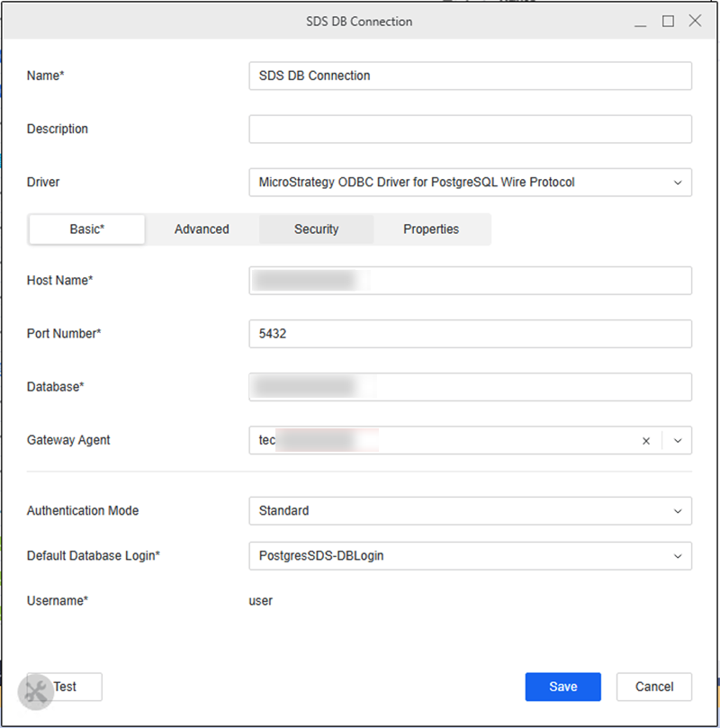Select the Properties tab
Screen dimensions: 720x728
coord(431,229)
